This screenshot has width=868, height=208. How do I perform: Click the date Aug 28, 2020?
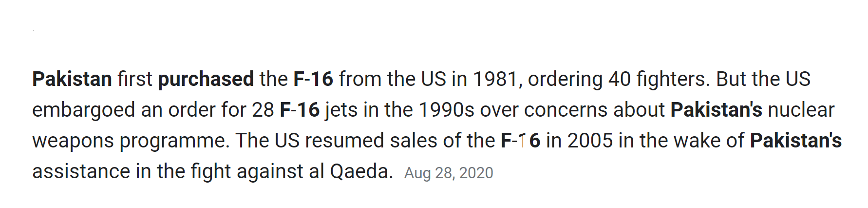[449, 173]
